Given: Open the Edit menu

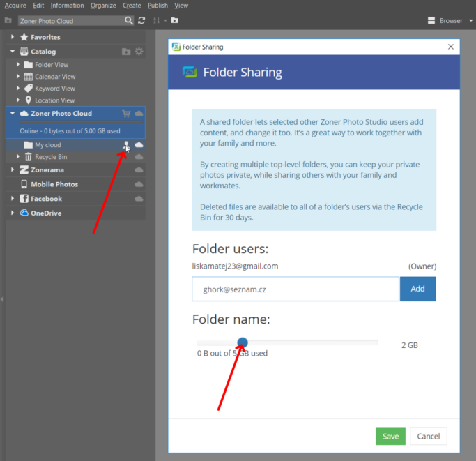Looking at the screenshot, I should tap(38, 6).
